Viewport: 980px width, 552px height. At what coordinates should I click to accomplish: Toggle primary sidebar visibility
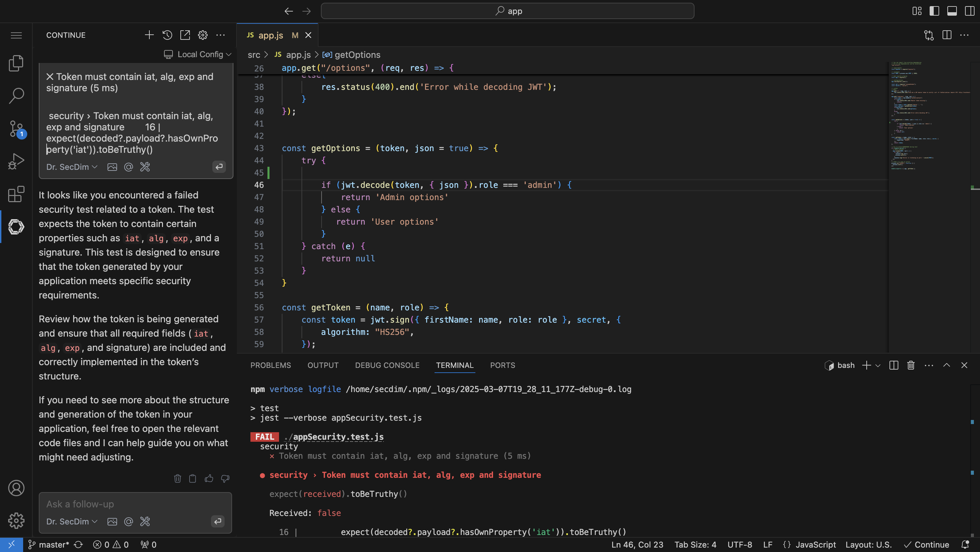pos(934,11)
